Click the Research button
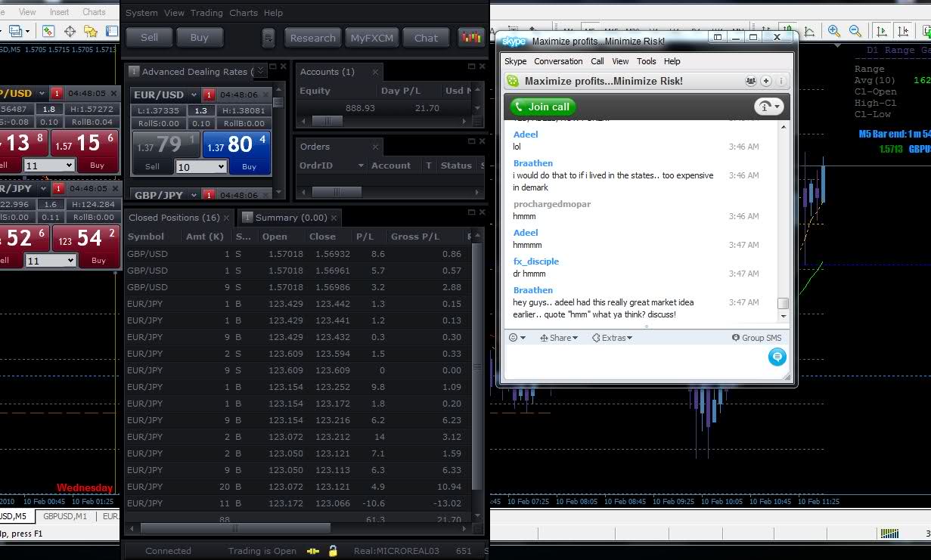 pos(312,38)
